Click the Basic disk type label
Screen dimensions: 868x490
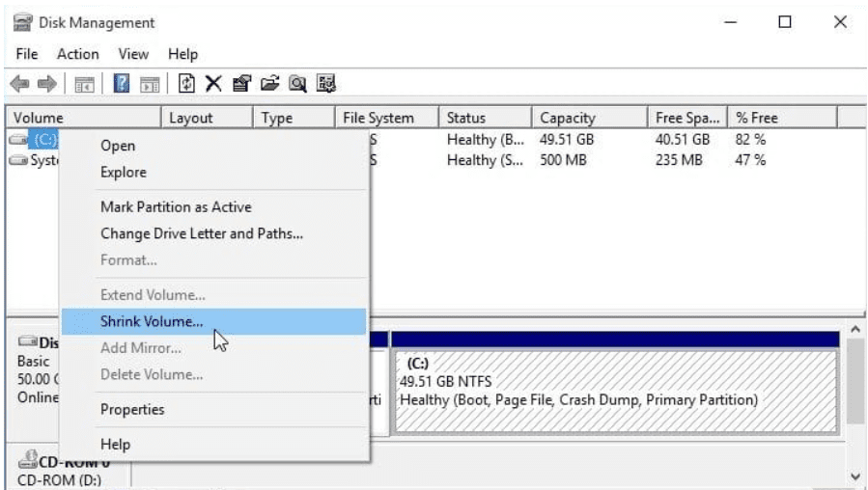point(33,362)
